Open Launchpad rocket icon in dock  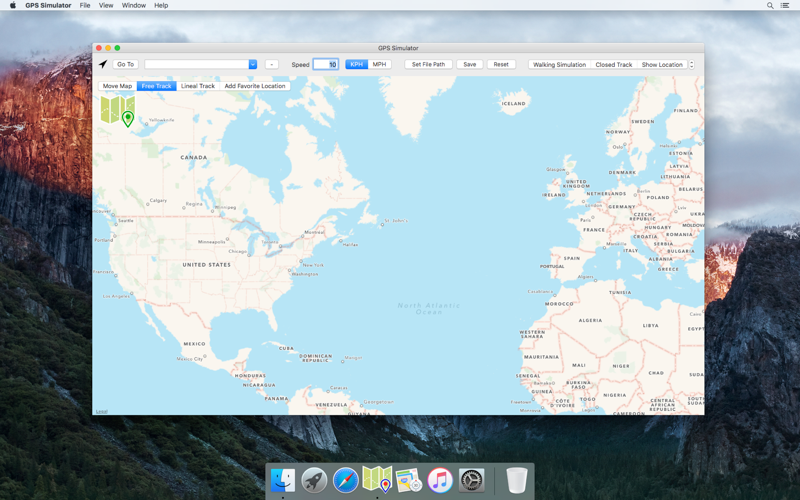(x=314, y=480)
